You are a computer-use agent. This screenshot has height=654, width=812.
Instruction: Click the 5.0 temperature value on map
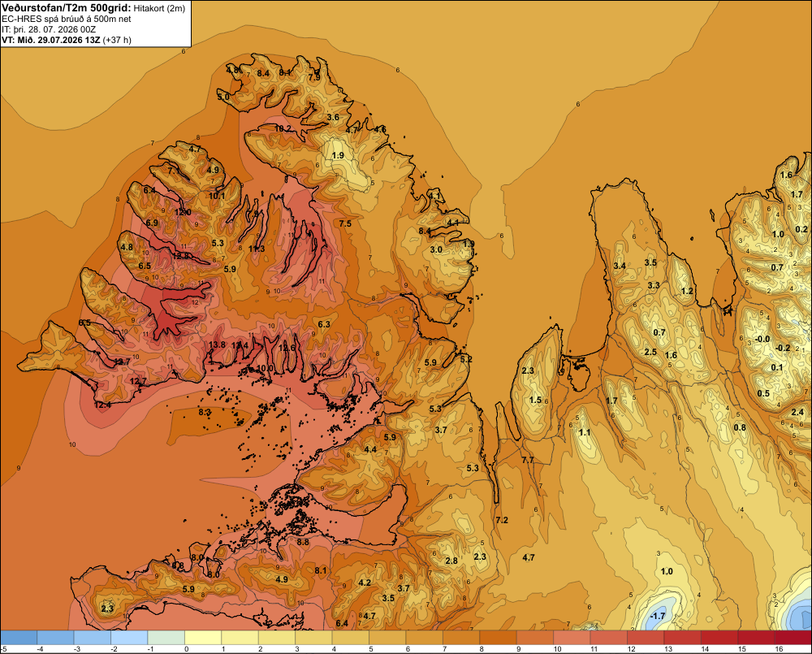(222, 97)
